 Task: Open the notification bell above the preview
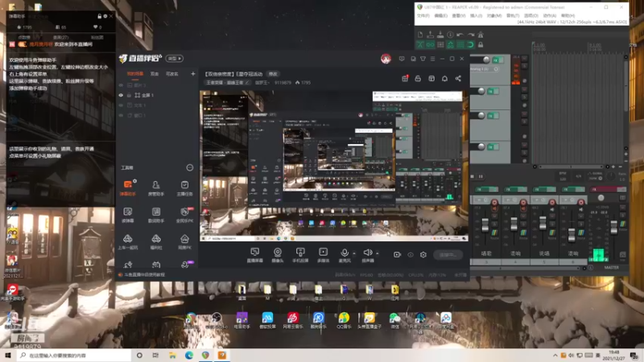tap(444, 78)
